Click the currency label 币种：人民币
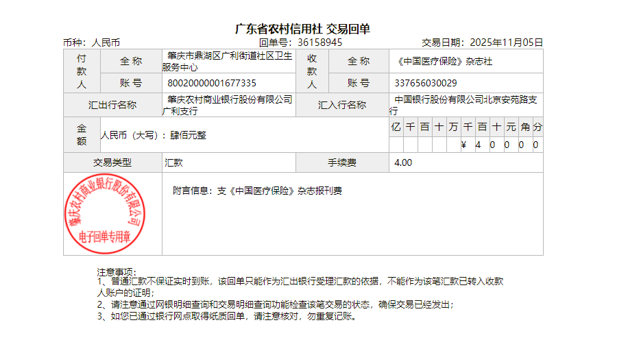 (x=92, y=43)
